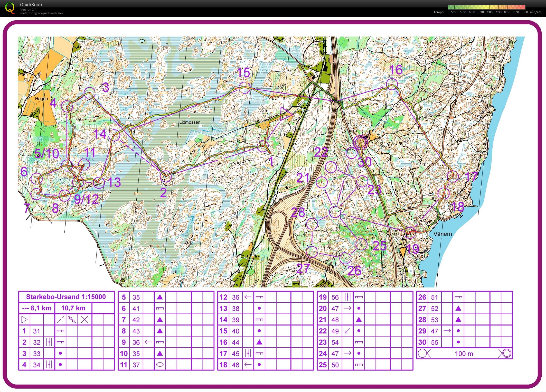Click the 8,1 km dashed course cell
Image resolution: width=546 pixels, height=392 pixels.
click(x=37, y=308)
